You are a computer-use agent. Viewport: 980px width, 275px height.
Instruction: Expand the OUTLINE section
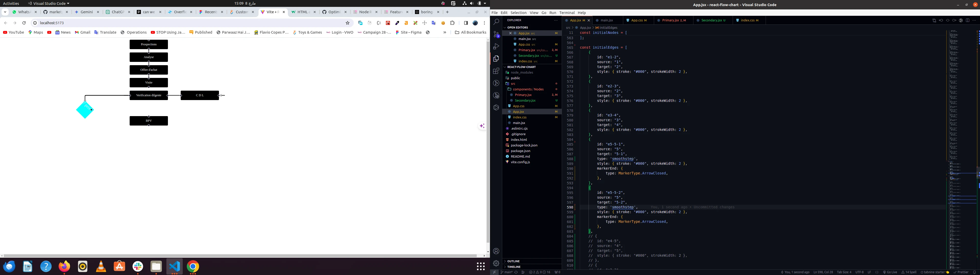click(513, 261)
